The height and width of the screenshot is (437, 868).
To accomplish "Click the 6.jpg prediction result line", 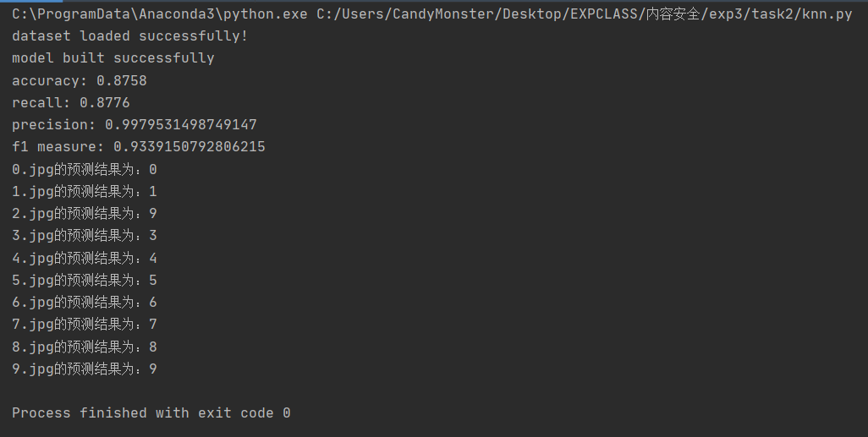I will tap(85, 303).
